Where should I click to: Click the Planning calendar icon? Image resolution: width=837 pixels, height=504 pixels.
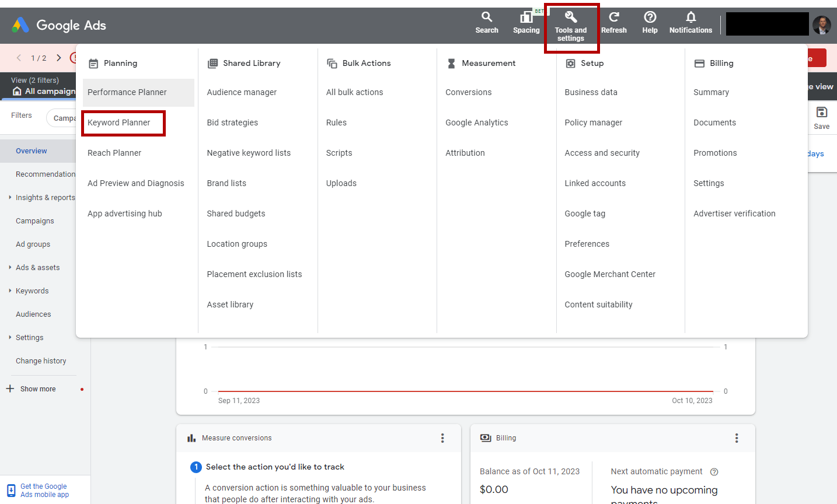(x=93, y=64)
